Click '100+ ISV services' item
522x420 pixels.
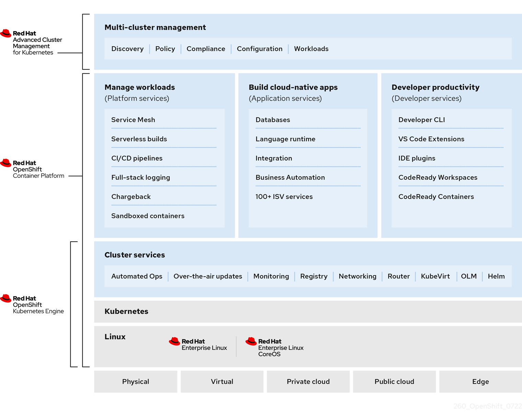[x=284, y=197]
